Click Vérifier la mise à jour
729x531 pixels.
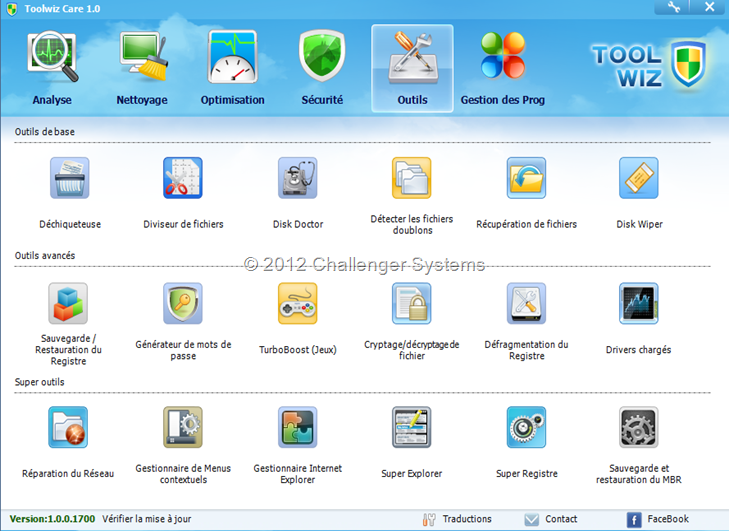(x=146, y=519)
